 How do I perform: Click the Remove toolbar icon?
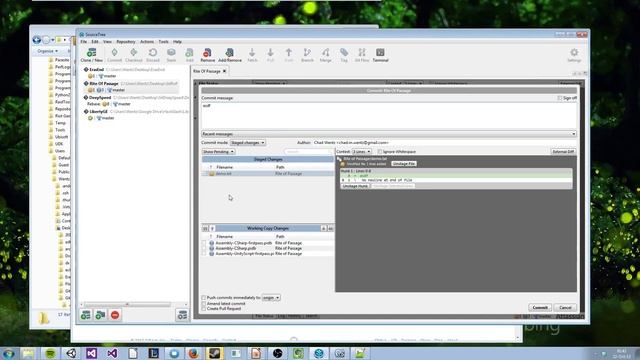(207, 54)
